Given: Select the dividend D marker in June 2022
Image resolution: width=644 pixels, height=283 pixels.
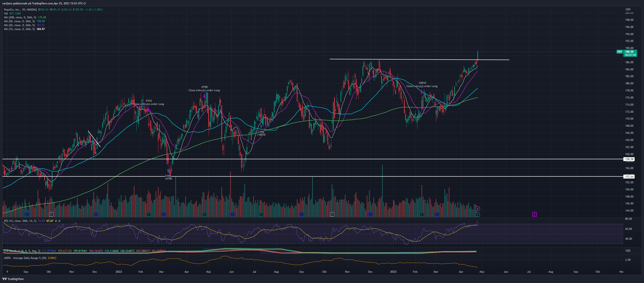Looking at the screenshot, I should pos(232,214).
